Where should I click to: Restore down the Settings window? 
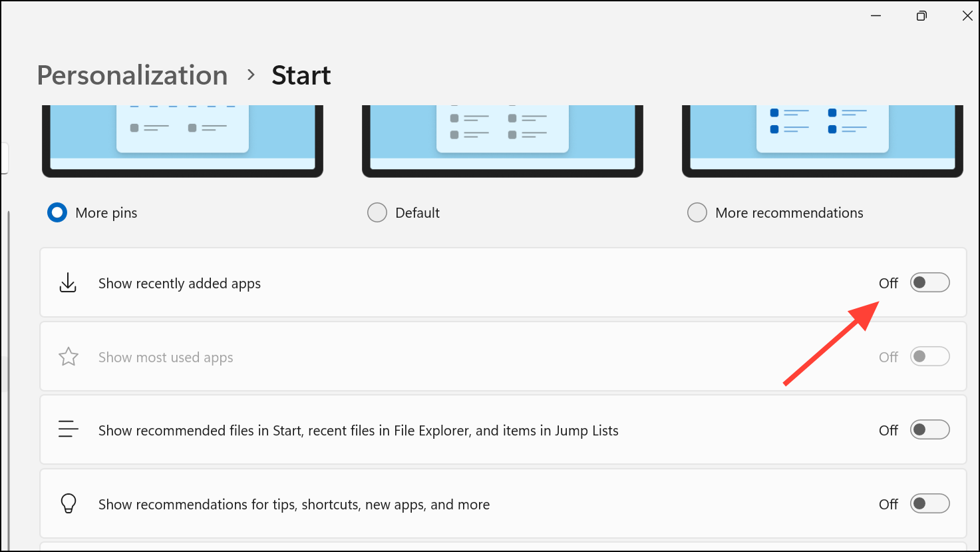(921, 16)
